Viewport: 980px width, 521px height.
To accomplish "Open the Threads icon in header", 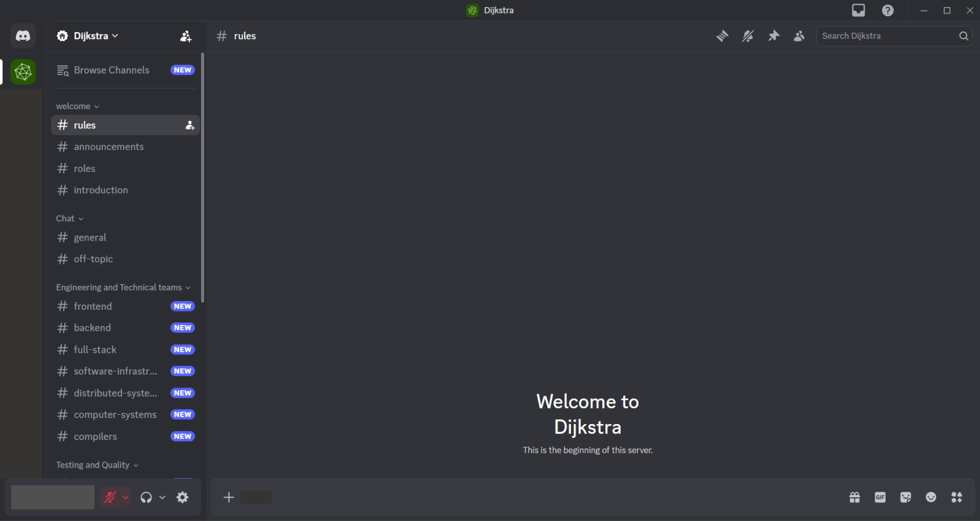I will coord(722,36).
